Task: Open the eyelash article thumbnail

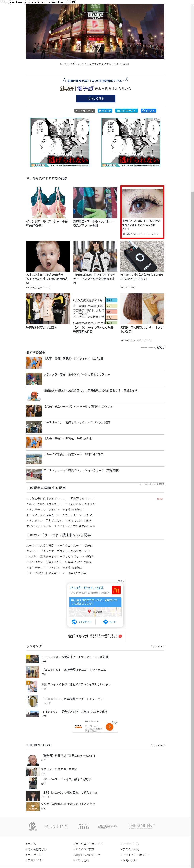Action: [x=142, y=202]
